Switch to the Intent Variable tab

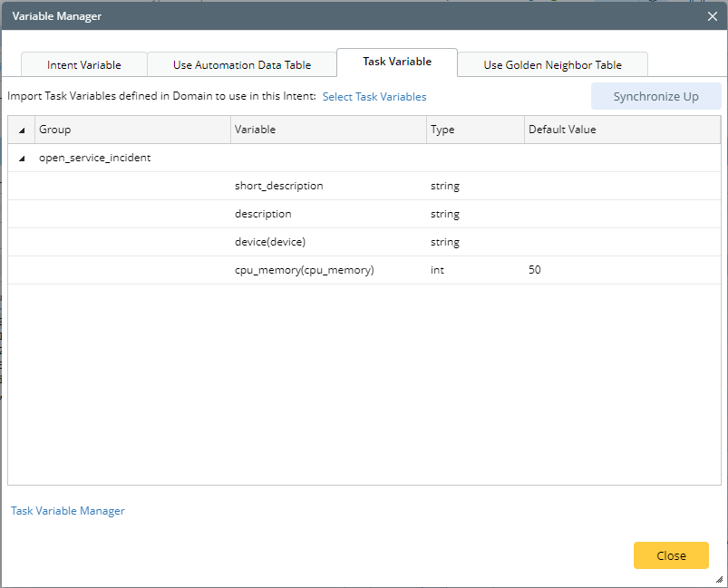pyautogui.click(x=83, y=65)
